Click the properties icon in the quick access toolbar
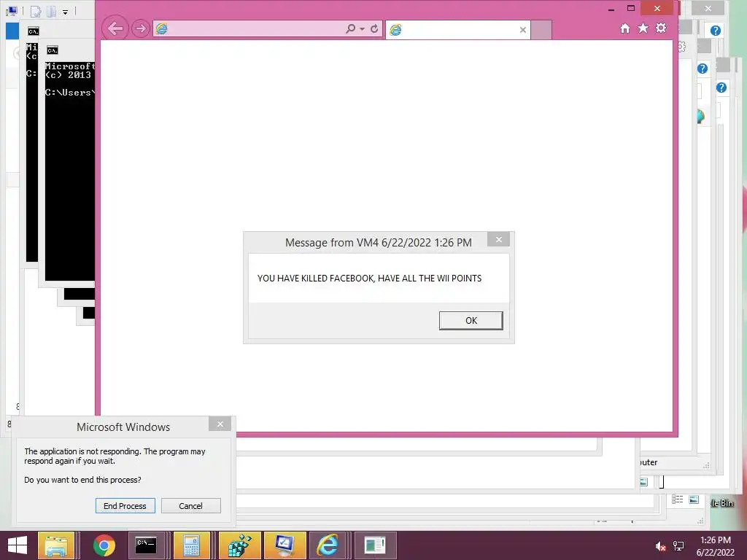The width and height of the screenshot is (747, 560). click(36, 11)
